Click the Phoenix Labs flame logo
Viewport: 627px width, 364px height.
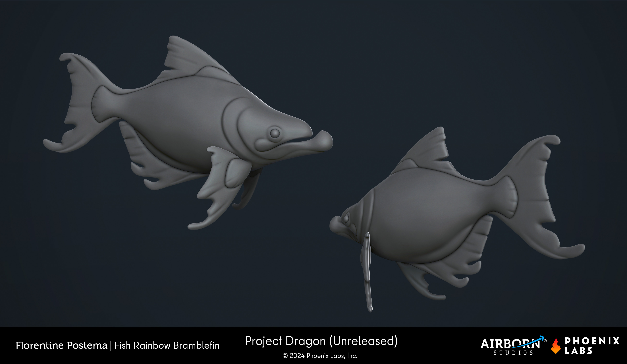click(x=556, y=346)
